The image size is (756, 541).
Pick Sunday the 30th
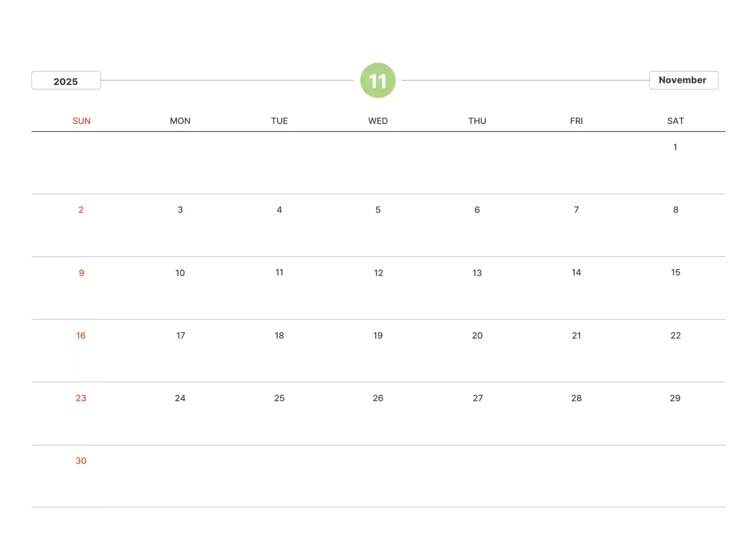81,461
